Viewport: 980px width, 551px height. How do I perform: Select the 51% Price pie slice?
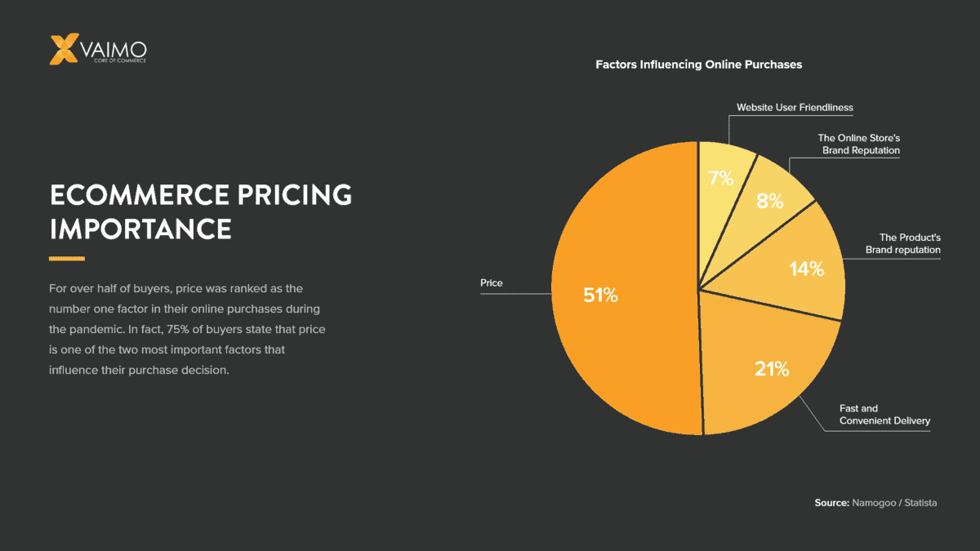(625, 287)
